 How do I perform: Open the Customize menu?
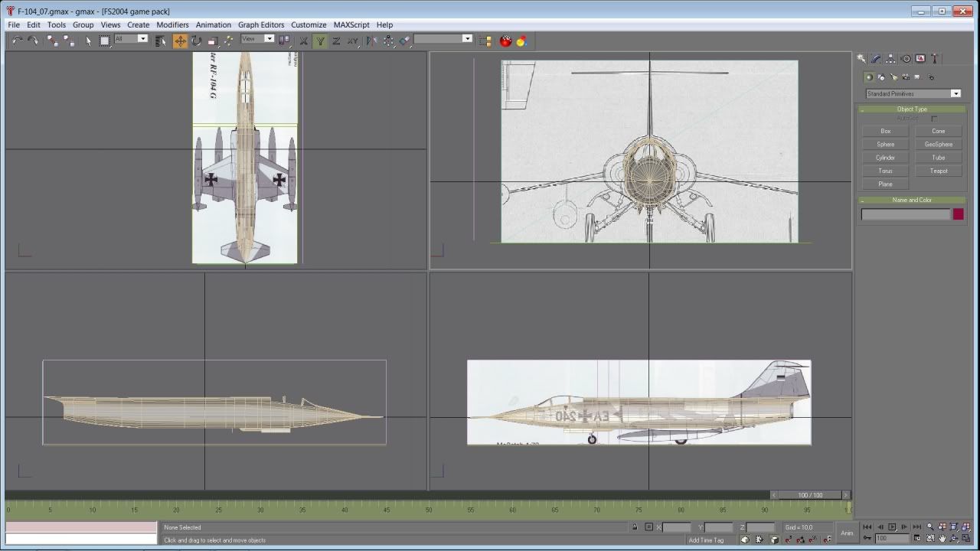[309, 24]
